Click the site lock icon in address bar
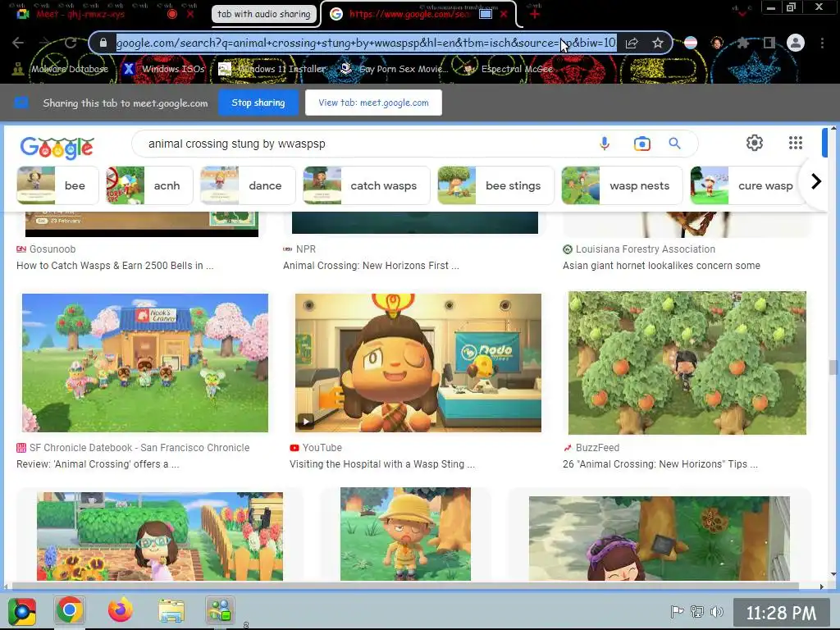Image resolution: width=840 pixels, height=630 pixels. [x=103, y=43]
